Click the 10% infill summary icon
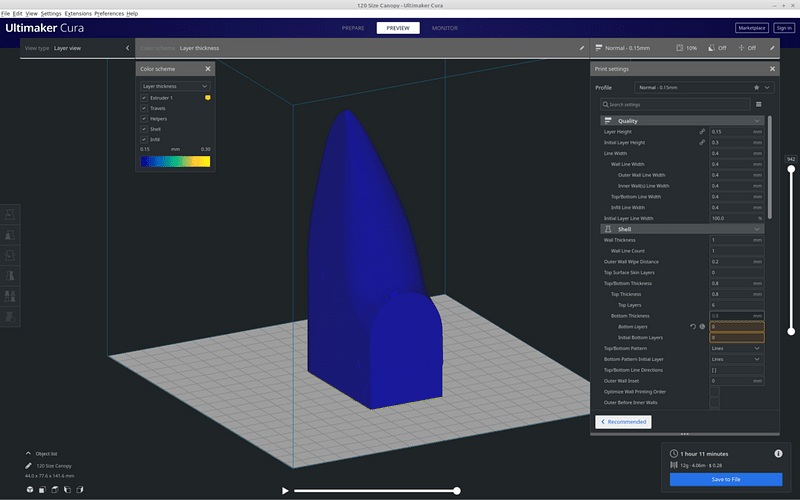 pos(680,48)
